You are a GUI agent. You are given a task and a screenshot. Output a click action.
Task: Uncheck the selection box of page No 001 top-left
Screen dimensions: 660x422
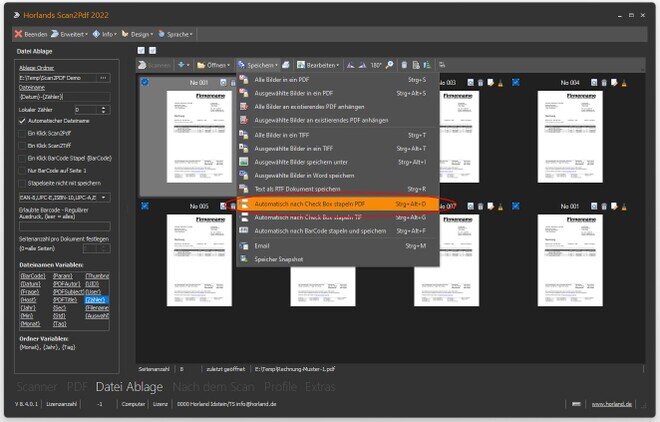pyautogui.click(x=145, y=82)
